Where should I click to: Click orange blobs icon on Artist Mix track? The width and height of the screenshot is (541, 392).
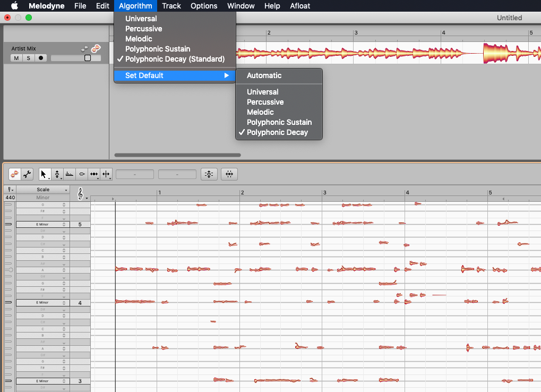pos(96,49)
